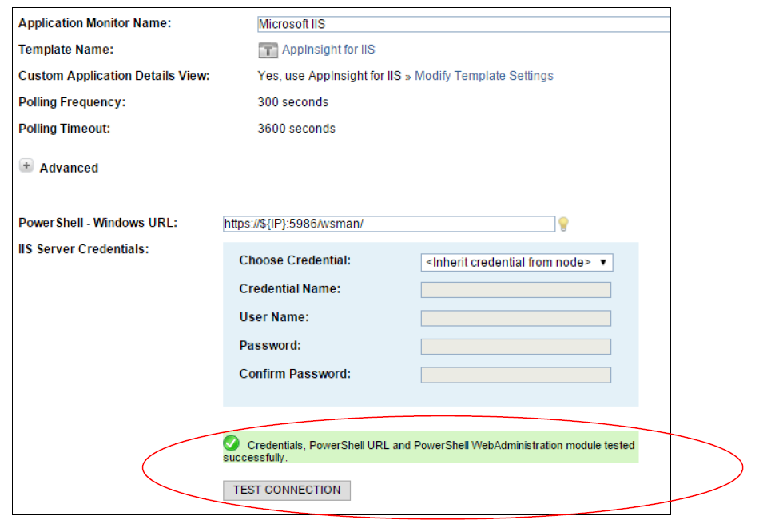
Task: Click the 'Credential Name:' label
Action: [290, 289]
